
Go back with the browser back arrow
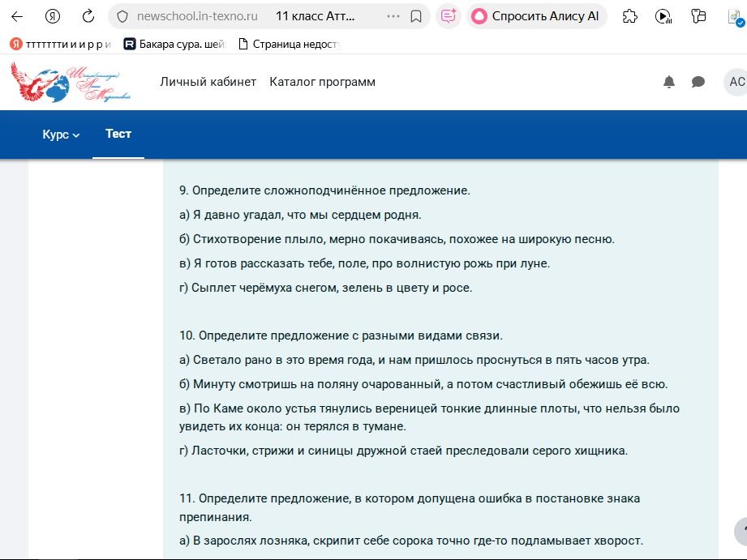click(17, 17)
